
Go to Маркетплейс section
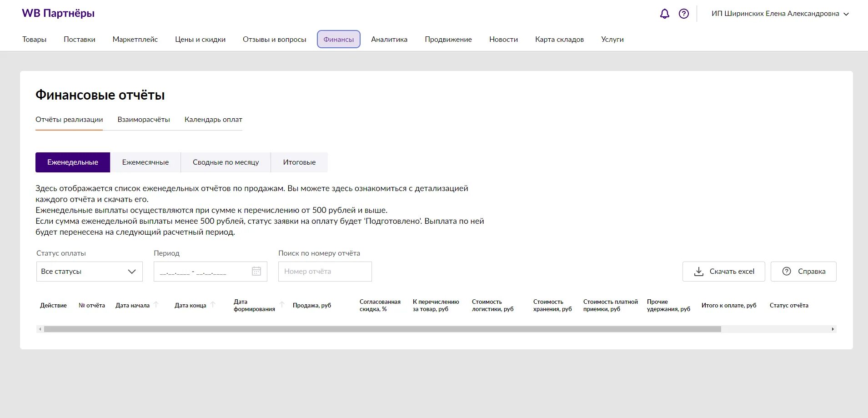(135, 40)
